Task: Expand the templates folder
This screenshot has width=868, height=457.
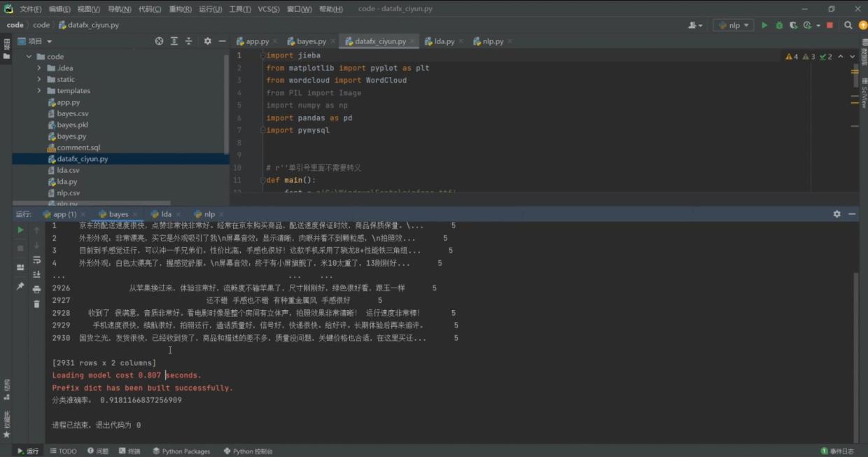Action: point(40,90)
